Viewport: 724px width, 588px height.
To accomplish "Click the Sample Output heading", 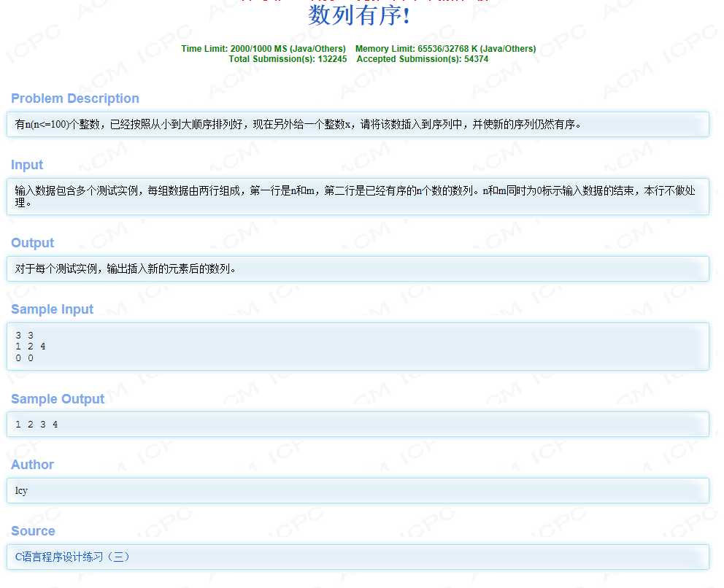I will (58, 399).
